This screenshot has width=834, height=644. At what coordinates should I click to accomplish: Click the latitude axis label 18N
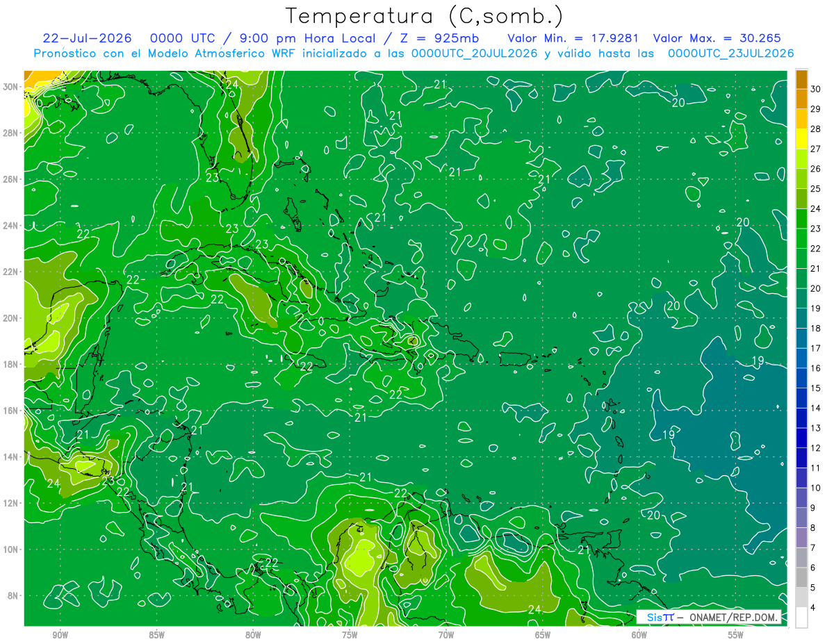click(x=12, y=364)
